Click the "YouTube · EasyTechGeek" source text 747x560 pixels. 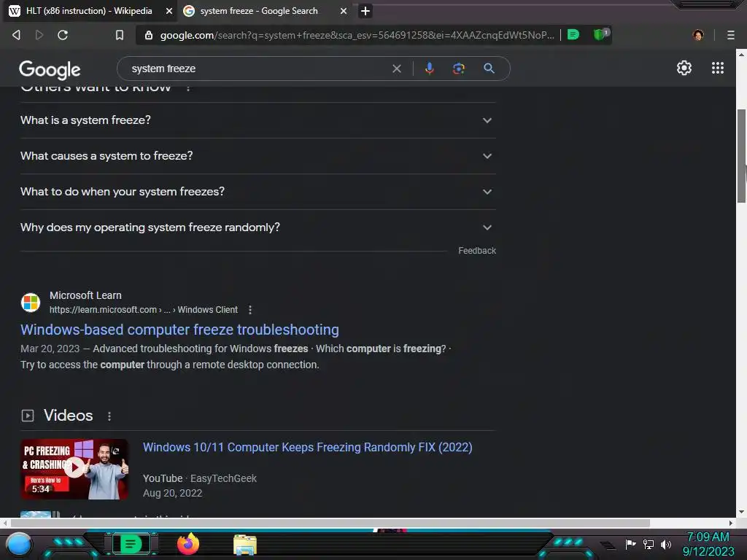[x=200, y=478]
